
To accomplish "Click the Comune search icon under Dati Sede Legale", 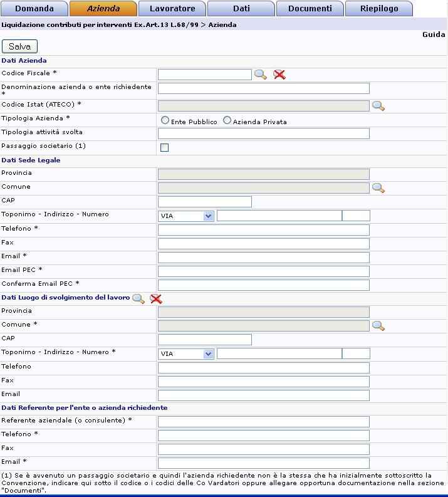I will click(378, 188).
